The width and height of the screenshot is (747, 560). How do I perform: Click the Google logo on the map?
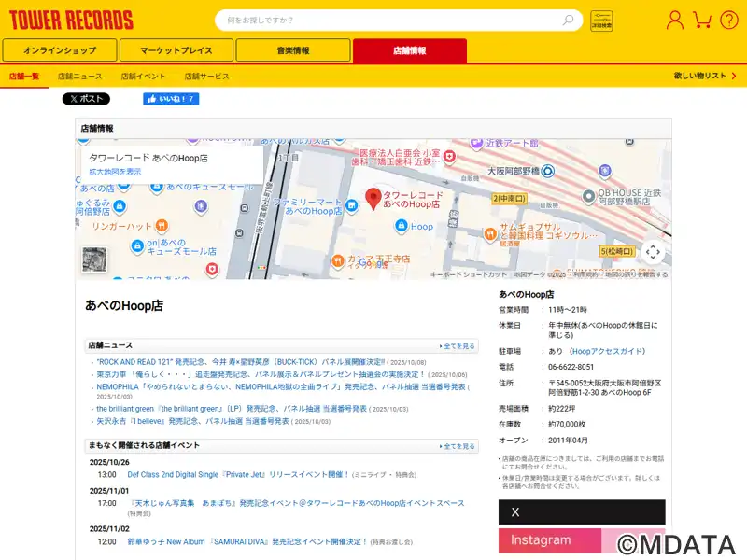coord(373,263)
